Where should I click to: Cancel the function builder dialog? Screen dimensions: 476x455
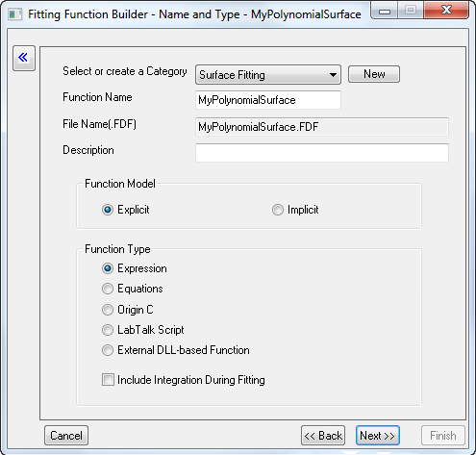pos(66,436)
